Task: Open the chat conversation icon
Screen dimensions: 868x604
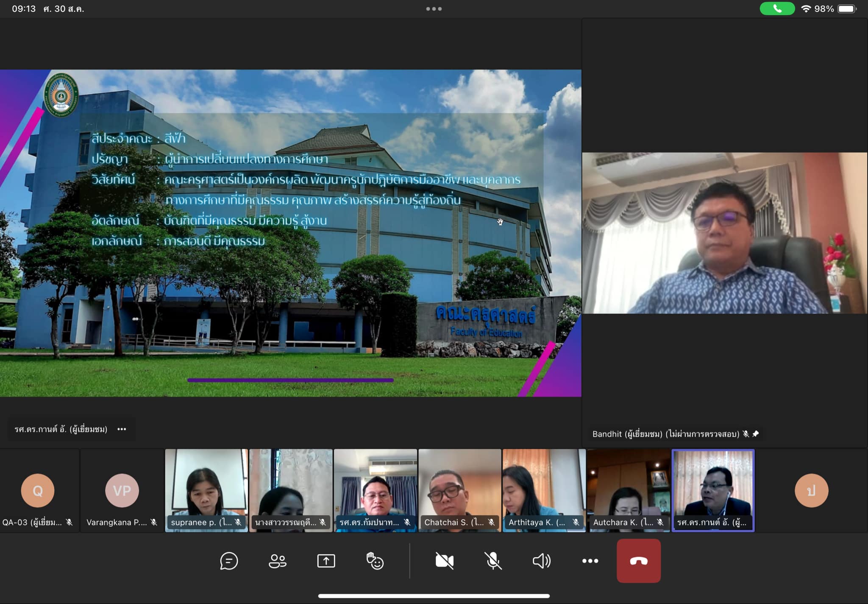Action: click(229, 561)
